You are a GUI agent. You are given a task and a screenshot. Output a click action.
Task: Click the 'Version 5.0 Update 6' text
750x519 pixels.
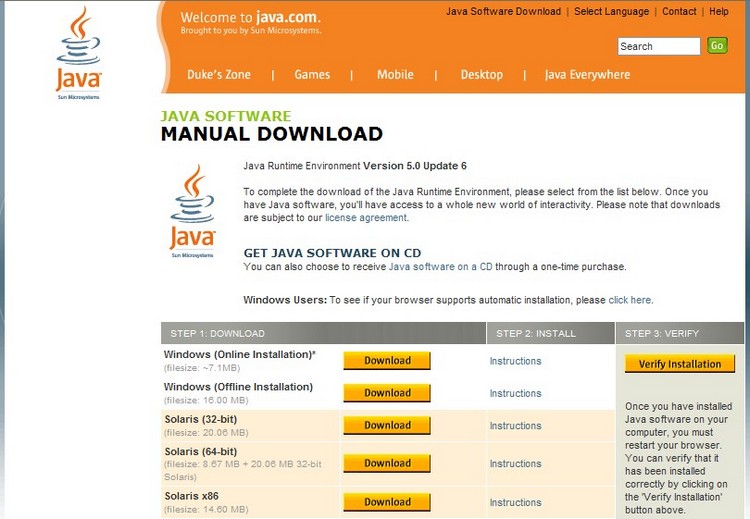pos(415,166)
